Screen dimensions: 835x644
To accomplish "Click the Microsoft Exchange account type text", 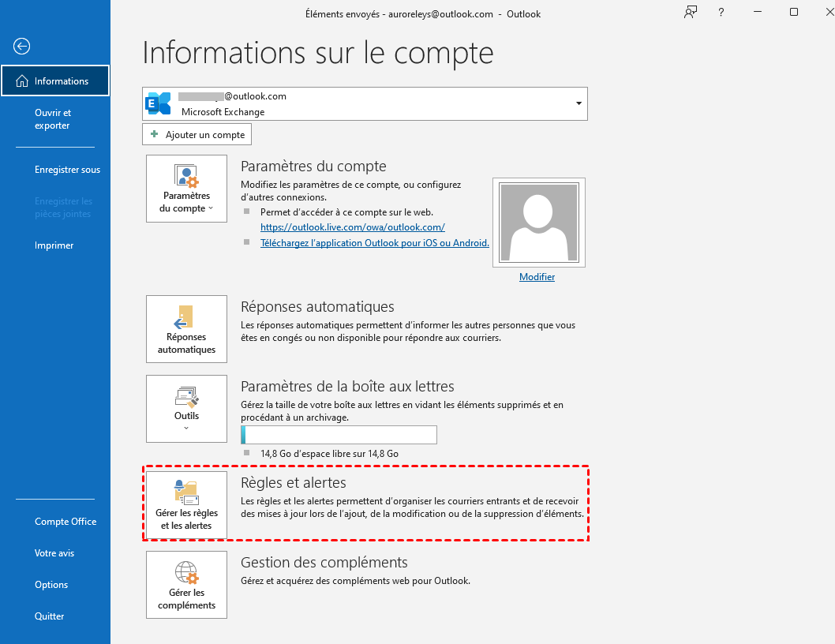I will tap(223, 112).
